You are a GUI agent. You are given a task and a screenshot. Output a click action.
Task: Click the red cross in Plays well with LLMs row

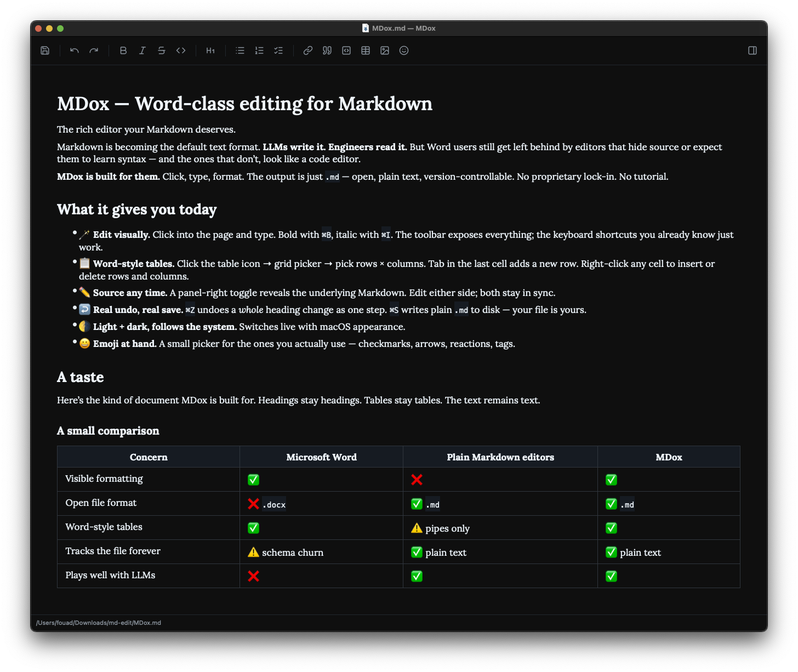[x=253, y=576]
